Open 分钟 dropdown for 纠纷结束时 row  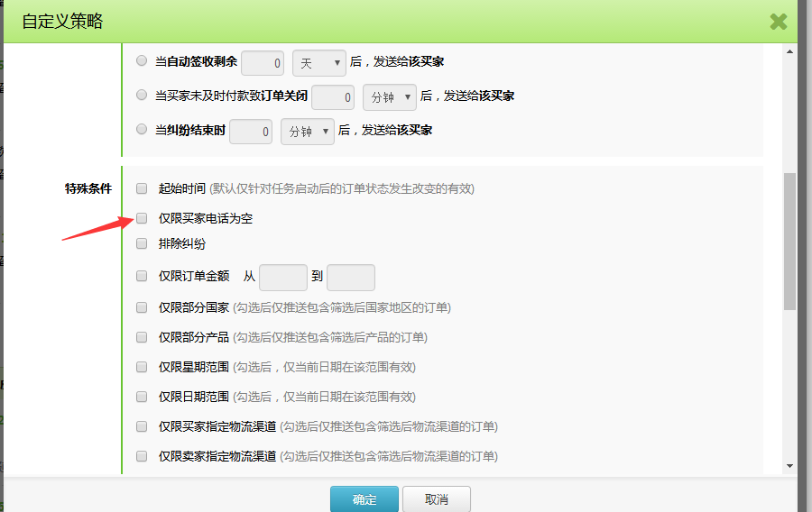(308, 132)
